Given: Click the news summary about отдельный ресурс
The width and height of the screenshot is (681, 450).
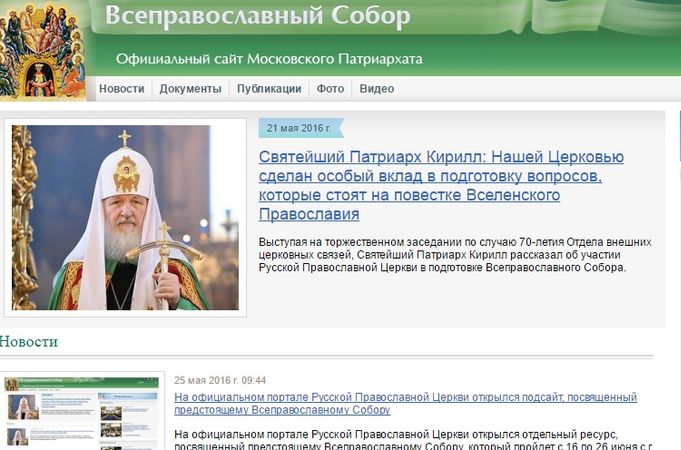Looking at the screenshot, I should pos(413,440).
